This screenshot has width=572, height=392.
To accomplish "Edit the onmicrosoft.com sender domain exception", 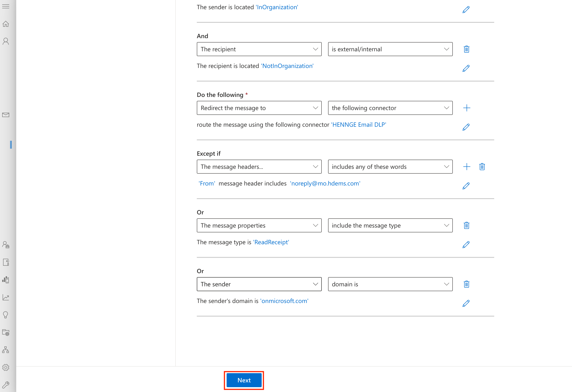I will [x=466, y=303].
